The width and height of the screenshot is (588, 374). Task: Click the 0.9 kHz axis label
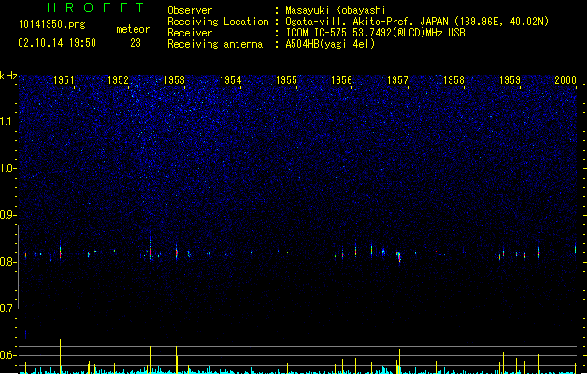8,215
